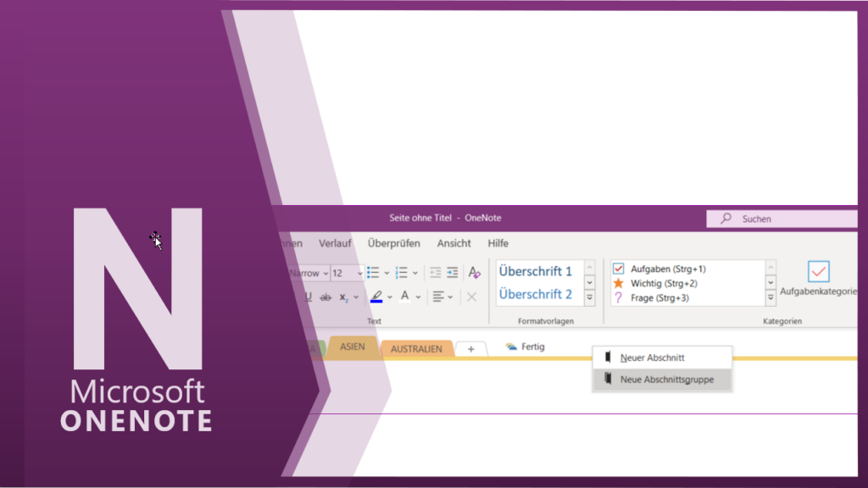Apply the Überschrift 1 style
Screen dimensions: 868x488
536,272
